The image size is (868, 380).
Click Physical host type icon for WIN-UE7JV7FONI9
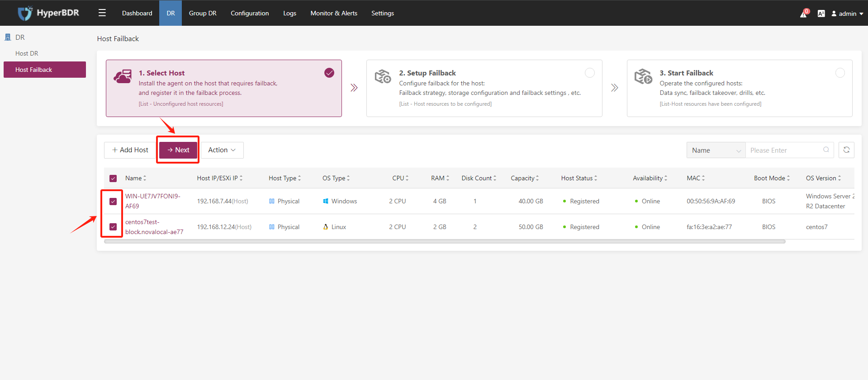pos(272,201)
